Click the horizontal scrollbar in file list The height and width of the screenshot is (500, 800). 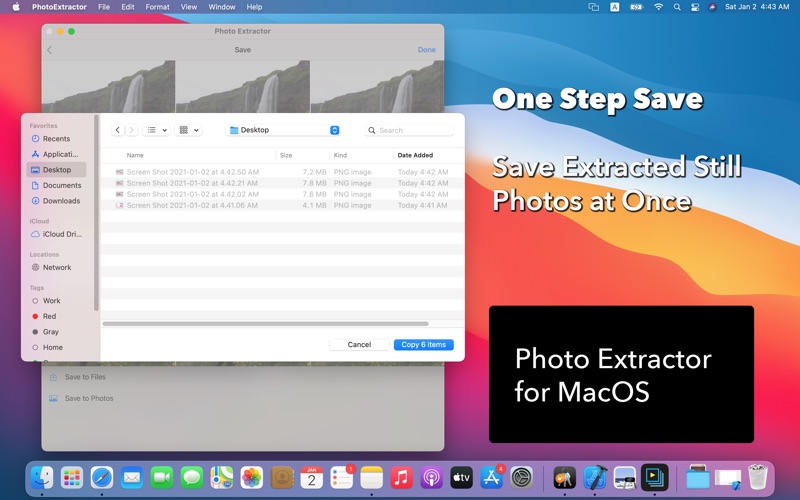pyautogui.click(x=265, y=323)
